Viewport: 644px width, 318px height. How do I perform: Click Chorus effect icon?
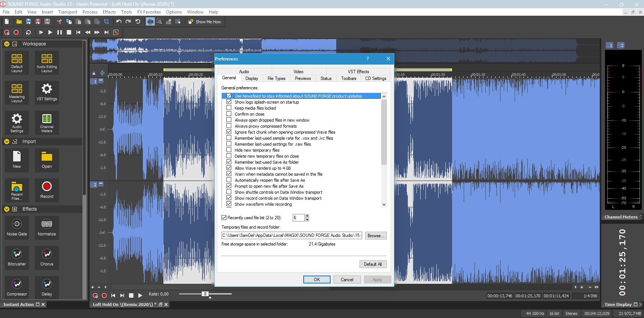[x=47, y=258]
